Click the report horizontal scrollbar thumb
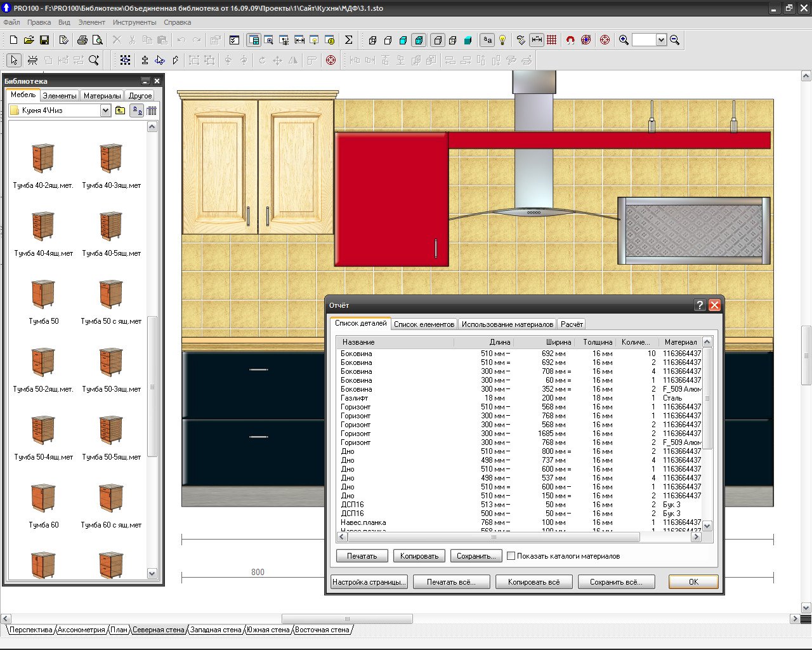The height and width of the screenshot is (650, 812). (x=494, y=537)
